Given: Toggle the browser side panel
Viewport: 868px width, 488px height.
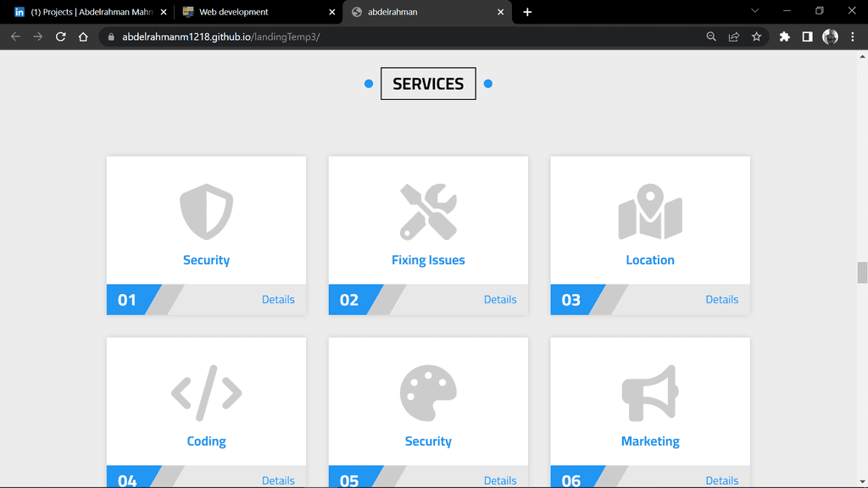Looking at the screenshot, I should (807, 36).
